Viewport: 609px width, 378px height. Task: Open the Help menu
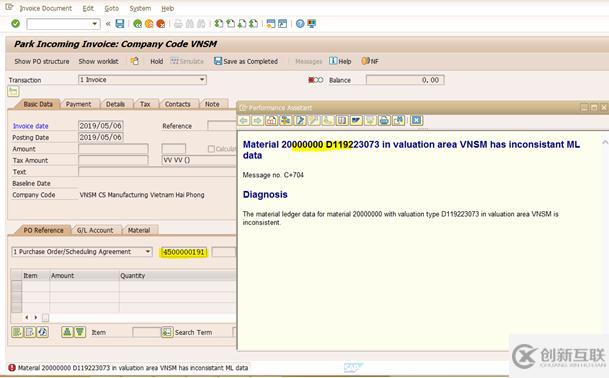coord(167,8)
